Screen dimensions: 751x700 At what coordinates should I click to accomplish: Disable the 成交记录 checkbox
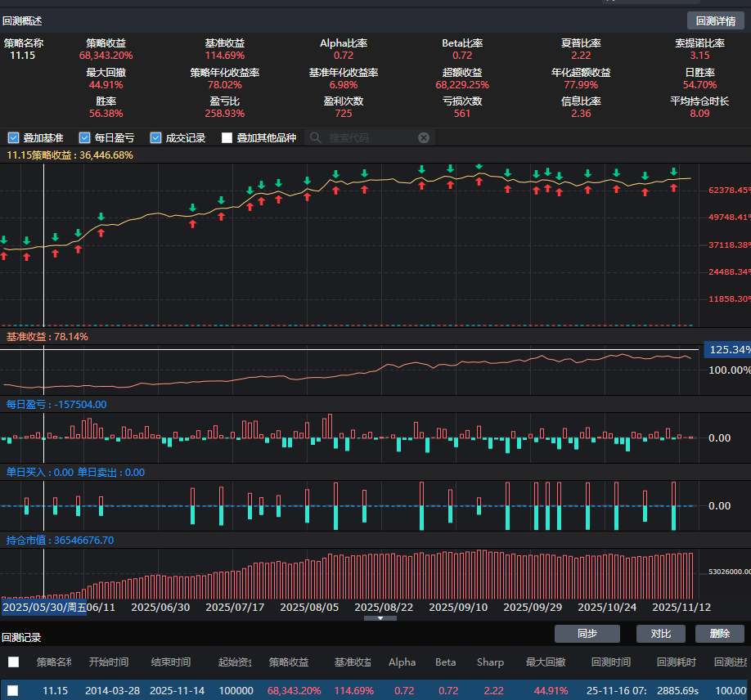(x=155, y=138)
